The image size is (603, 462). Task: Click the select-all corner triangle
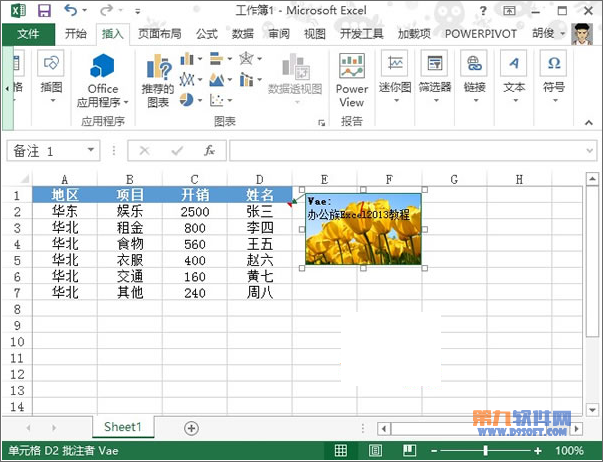(25, 179)
